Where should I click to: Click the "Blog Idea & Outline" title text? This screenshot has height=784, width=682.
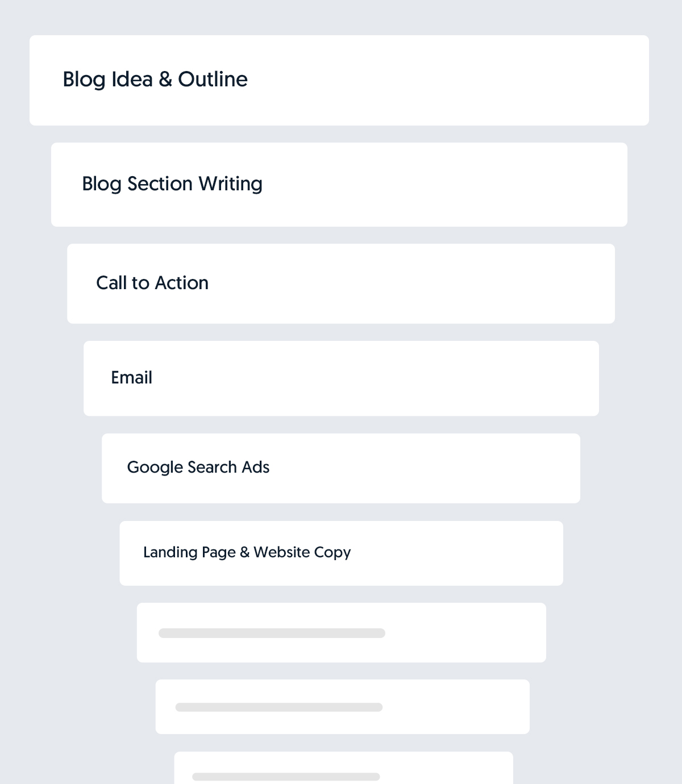pos(155,80)
